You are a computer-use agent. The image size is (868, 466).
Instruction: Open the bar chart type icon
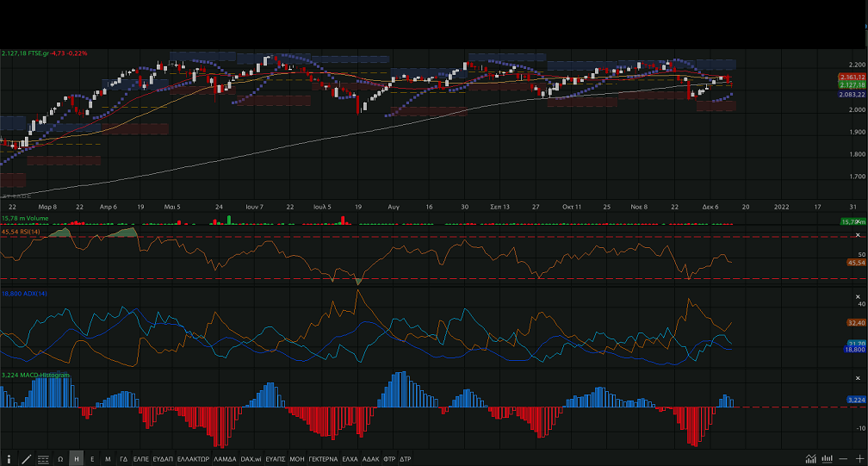pos(827,459)
